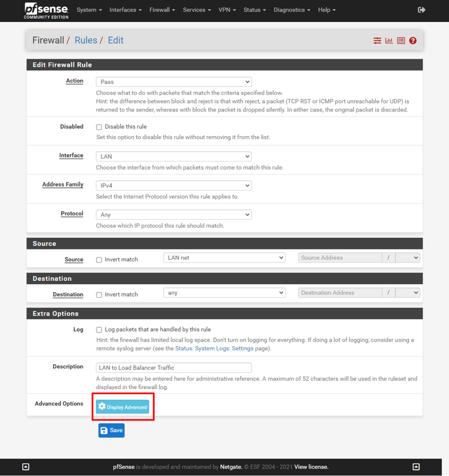Open related settings sliders icon
The image size is (449, 476).
pos(377,41)
